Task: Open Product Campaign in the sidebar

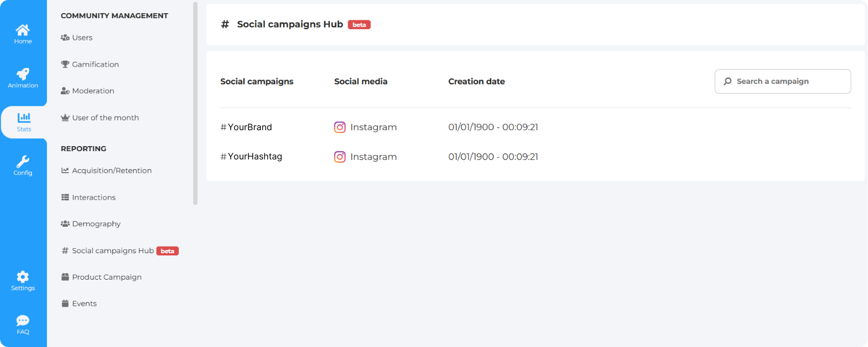Action: click(106, 277)
